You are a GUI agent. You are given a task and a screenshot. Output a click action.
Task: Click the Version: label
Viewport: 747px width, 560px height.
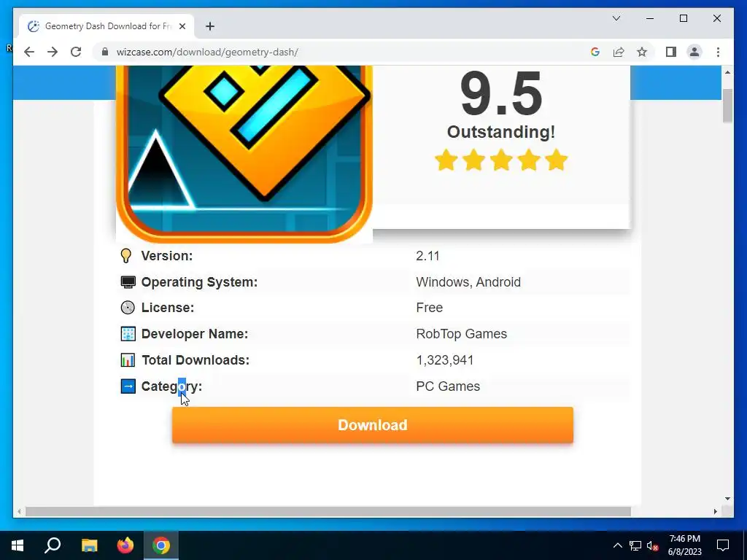tap(167, 256)
